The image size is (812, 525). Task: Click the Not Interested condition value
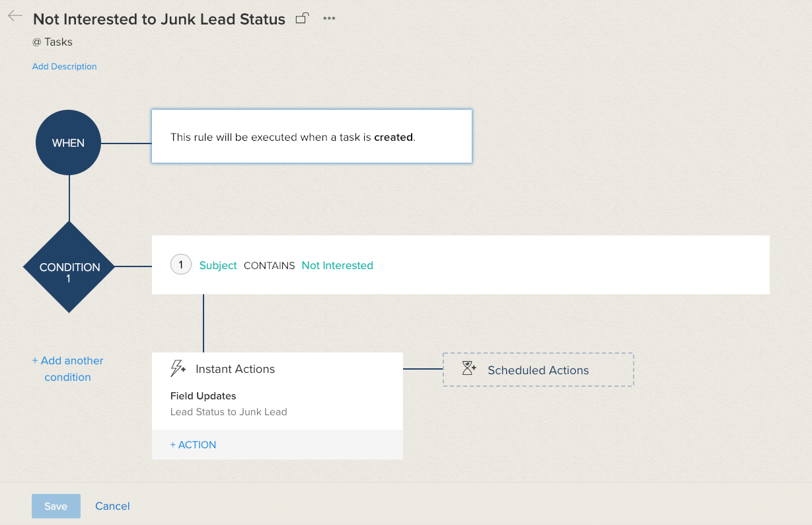pyautogui.click(x=337, y=265)
